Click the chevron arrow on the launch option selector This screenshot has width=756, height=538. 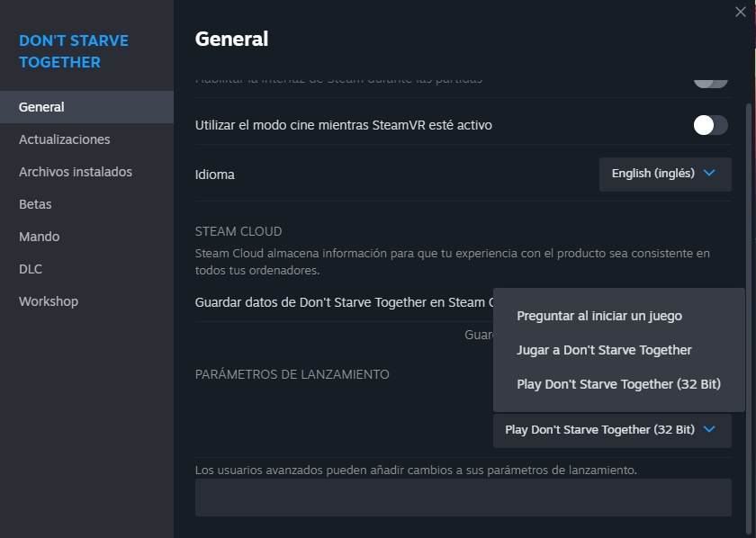(x=709, y=429)
